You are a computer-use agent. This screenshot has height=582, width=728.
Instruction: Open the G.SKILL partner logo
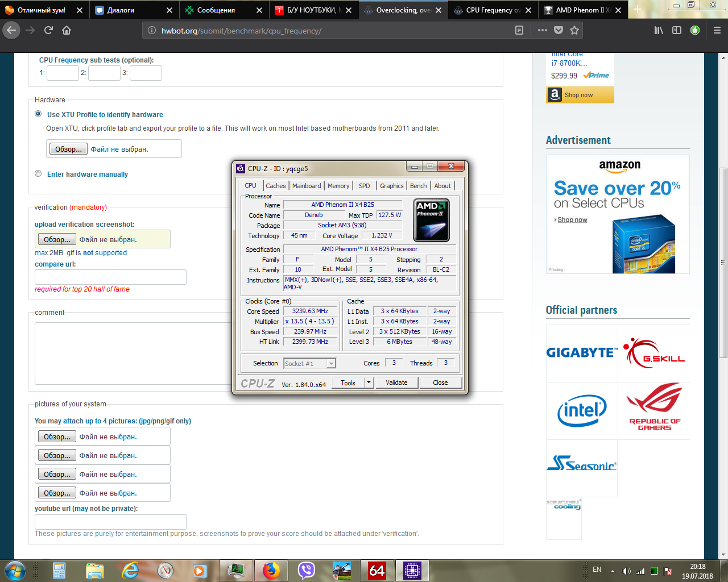pos(654,353)
